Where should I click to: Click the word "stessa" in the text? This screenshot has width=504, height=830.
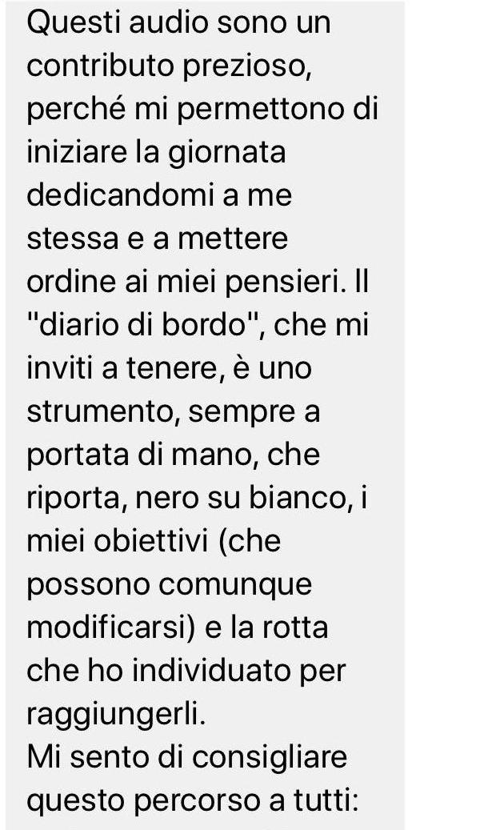tap(73, 239)
